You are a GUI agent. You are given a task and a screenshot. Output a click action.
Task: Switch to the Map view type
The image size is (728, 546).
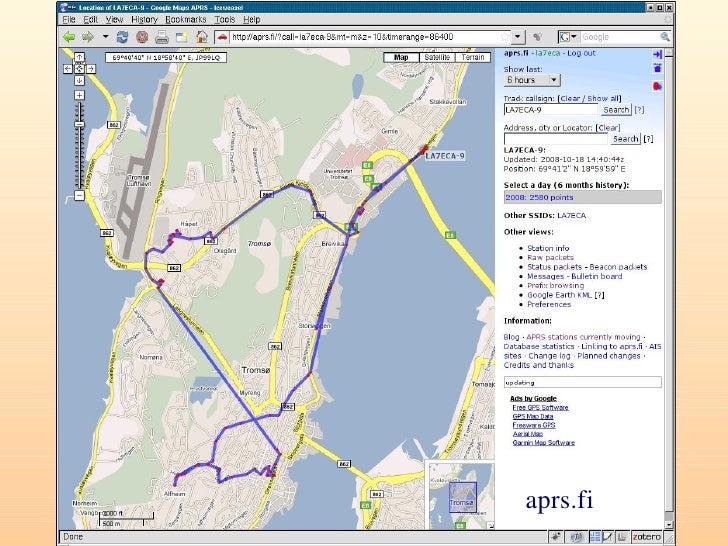[x=401, y=57]
